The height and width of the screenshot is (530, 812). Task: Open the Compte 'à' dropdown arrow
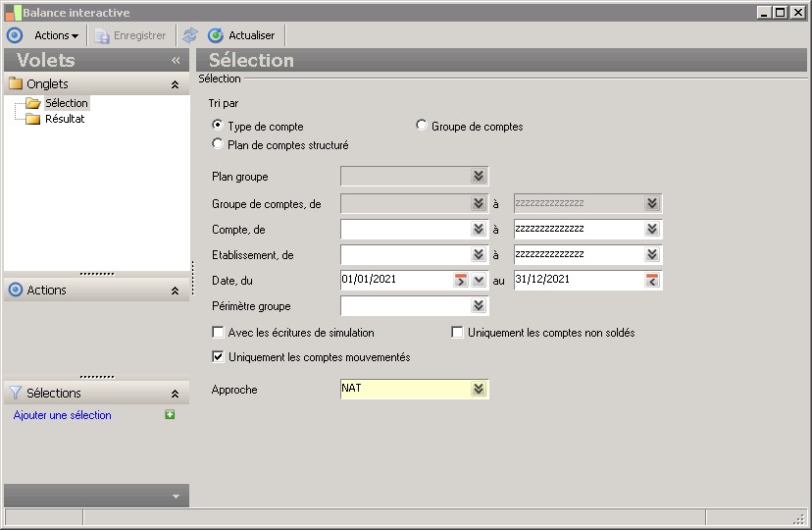[x=652, y=229]
